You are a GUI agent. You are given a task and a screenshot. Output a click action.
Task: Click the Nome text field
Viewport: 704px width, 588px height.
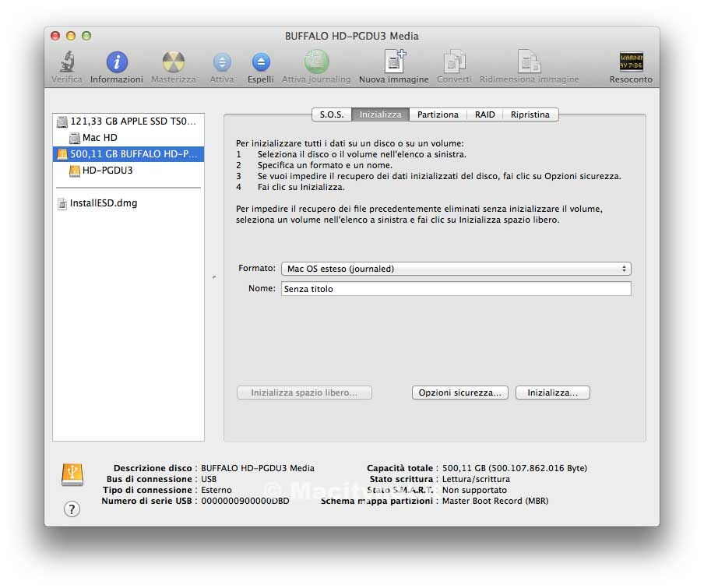456,289
